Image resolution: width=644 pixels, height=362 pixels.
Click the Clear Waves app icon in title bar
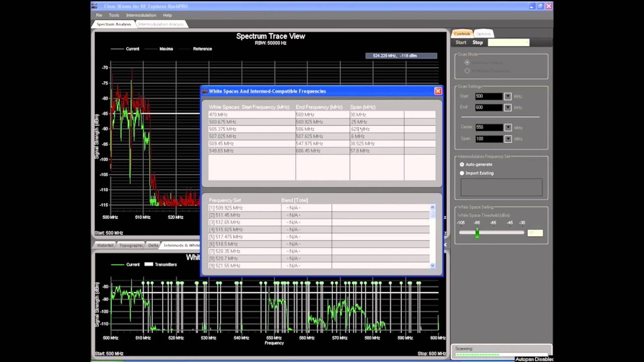click(95, 6)
